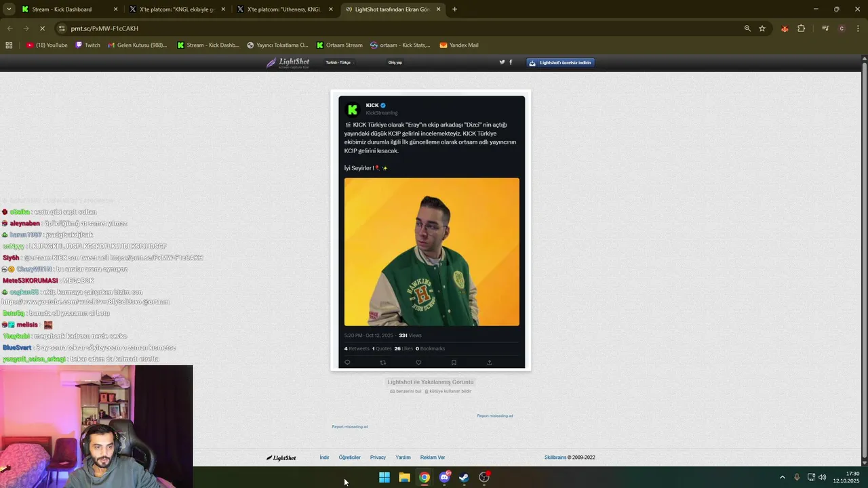The width and height of the screenshot is (868, 488).
Task: Open the apps grid in bookmarks bar
Action: (9, 45)
